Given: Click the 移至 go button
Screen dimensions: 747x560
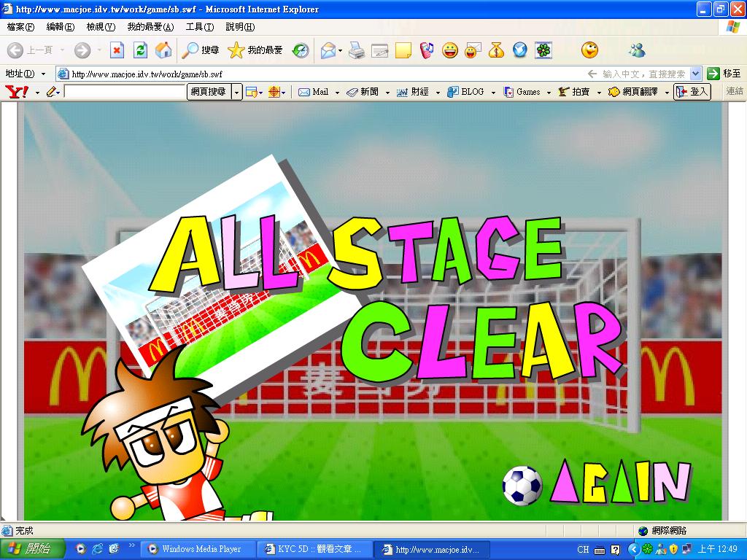Looking at the screenshot, I should tap(724, 74).
